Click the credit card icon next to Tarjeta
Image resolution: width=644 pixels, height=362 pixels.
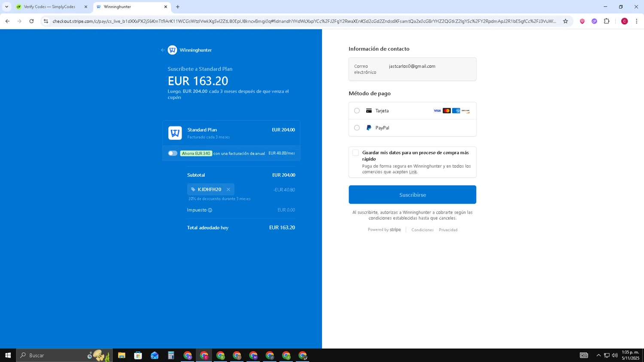tap(369, 111)
